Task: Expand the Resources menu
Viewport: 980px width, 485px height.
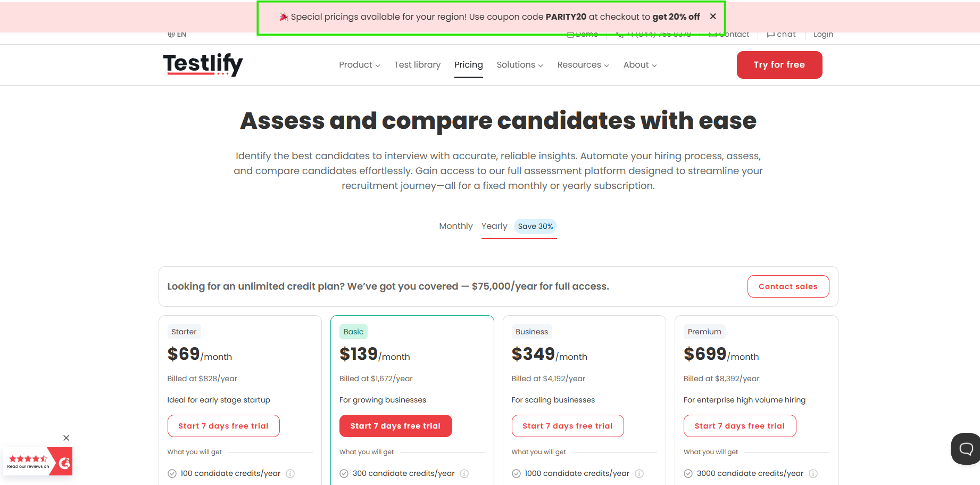Action: point(583,64)
